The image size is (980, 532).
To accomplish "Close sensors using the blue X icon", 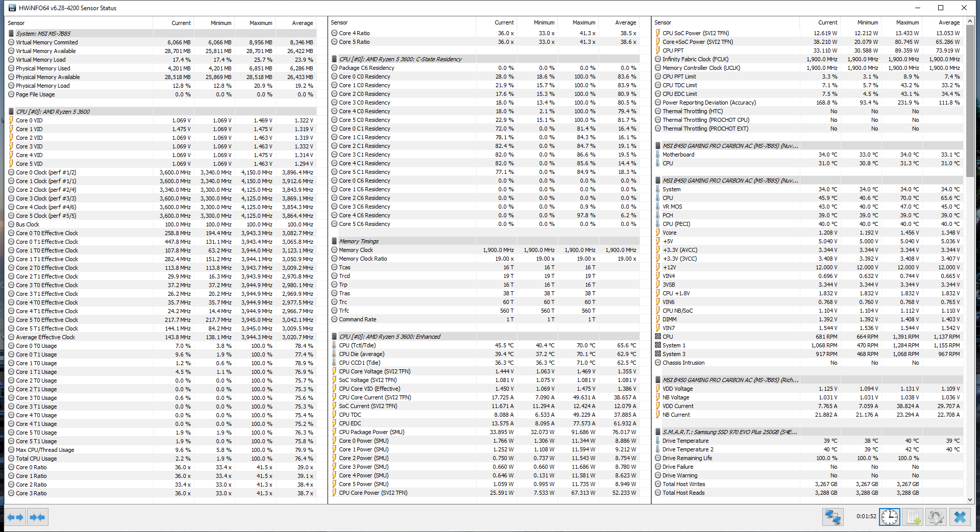I will [x=960, y=517].
